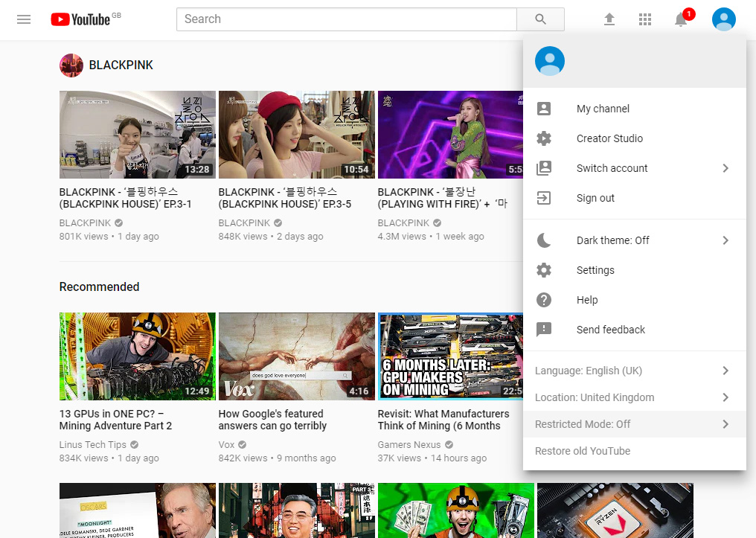Click the Switch account icon
756x538 pixels.
pos(544,168)
